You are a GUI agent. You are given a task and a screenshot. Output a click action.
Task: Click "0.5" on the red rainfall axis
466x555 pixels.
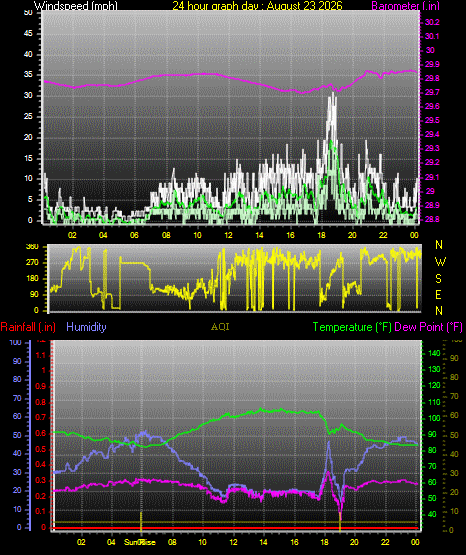pos(41,449)
